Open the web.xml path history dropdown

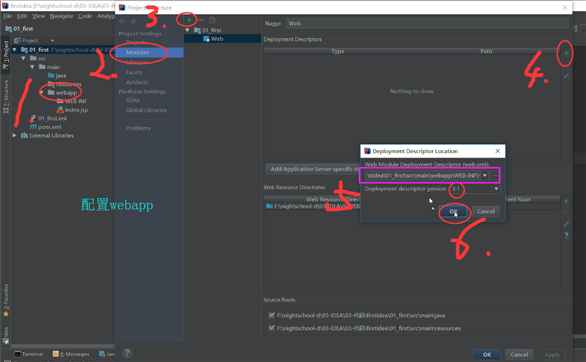485,175
